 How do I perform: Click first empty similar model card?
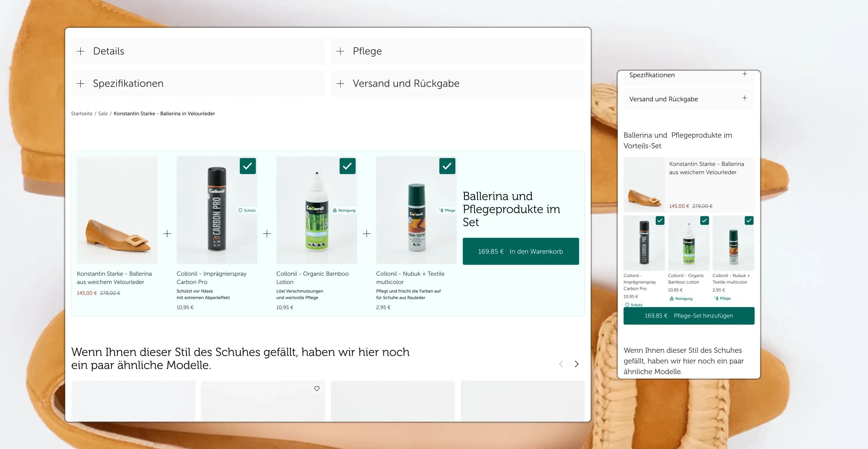tap(133, 401)
